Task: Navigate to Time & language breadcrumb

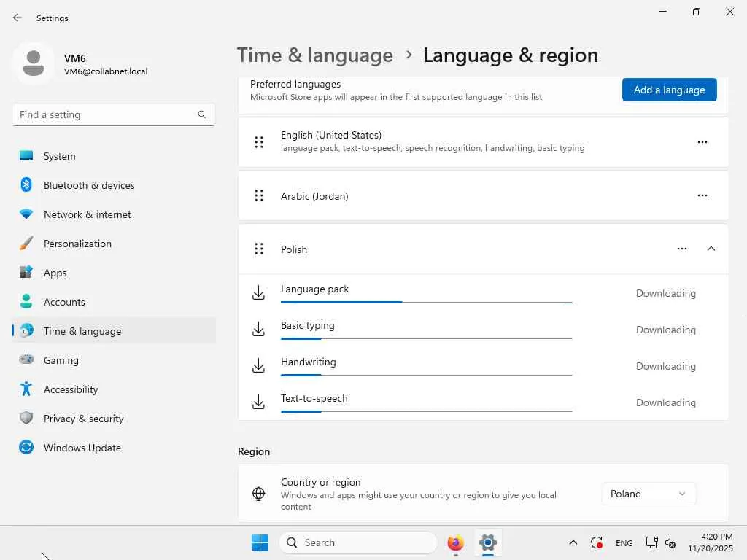Action: pyautogui.click(x=315, y=55)
